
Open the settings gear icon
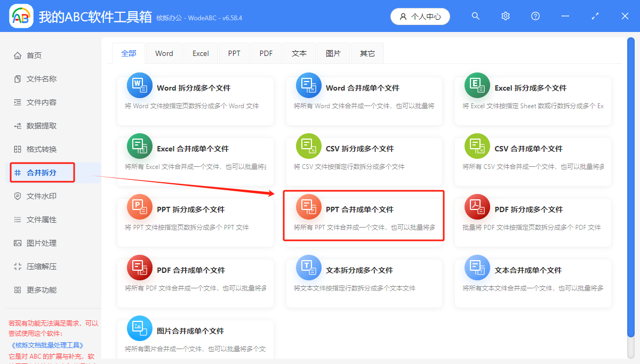click(505, 16)
